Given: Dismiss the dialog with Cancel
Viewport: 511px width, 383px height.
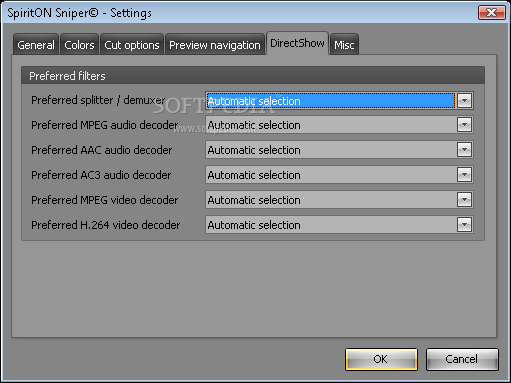Looking at the screenshot, I should point(462,359).
